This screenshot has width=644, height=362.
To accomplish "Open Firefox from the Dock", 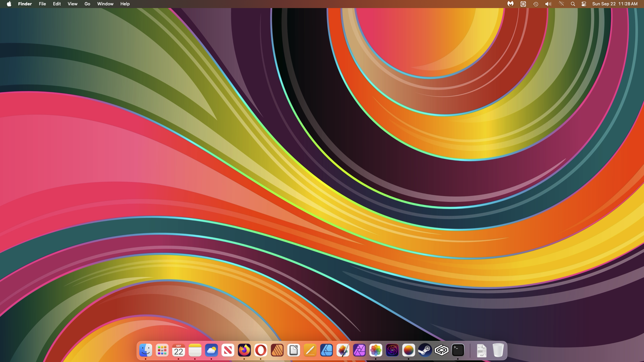I will 244,350.
